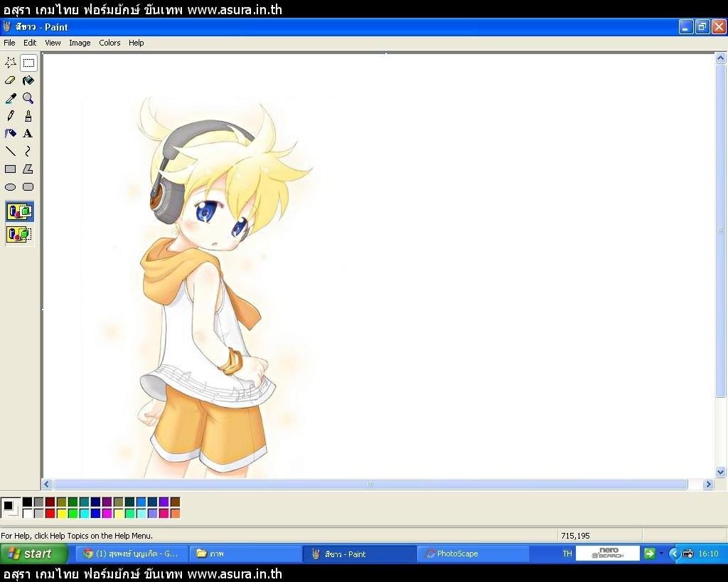
Task: Click the vertical scrollbar up arrow
Action: coord(721,58)
